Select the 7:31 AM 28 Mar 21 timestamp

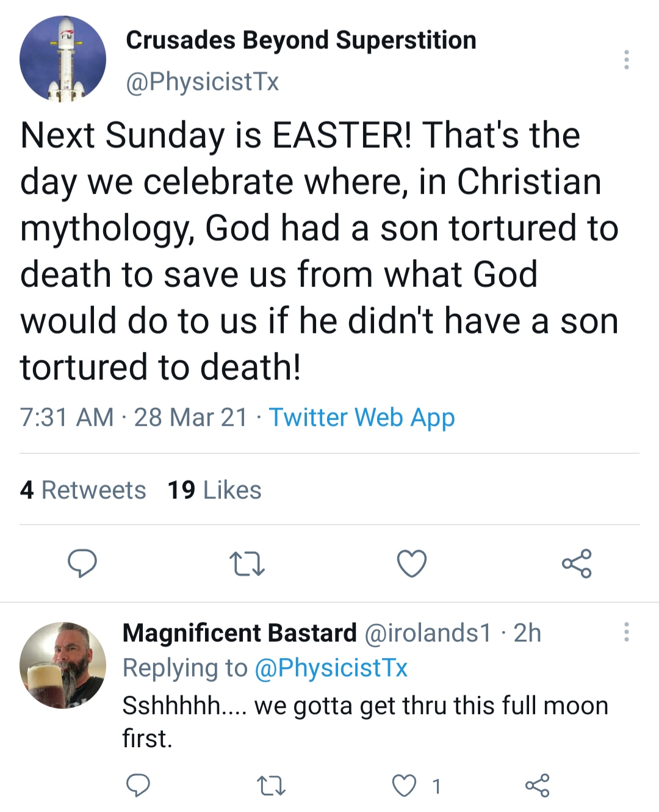(x=134, y=418)
